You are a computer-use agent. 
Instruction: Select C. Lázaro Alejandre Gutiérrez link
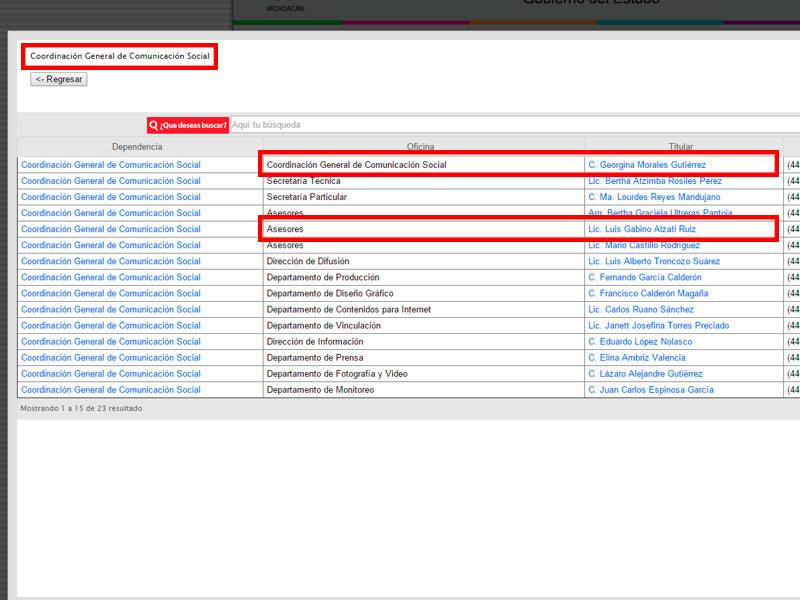click(645, 373)
